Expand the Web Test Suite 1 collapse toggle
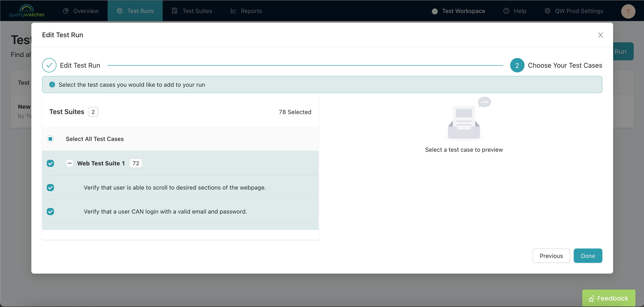Screen dimensions: 644x307 69,163
